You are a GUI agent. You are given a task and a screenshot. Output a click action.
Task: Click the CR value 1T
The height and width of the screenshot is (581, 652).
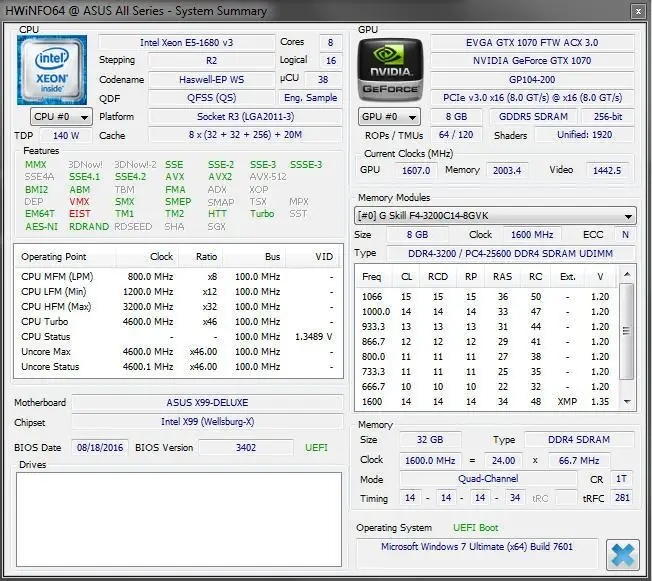[x=621, y=479]
